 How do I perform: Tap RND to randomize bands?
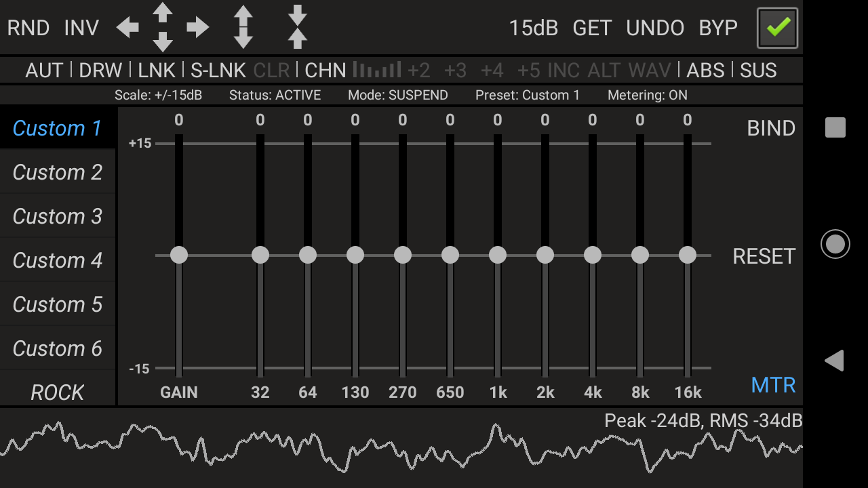point(28,28)
